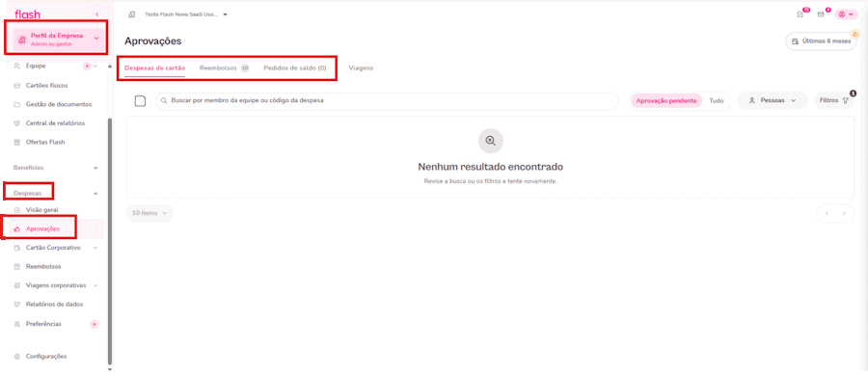Screen dimensions: 868x375
Task: Click the Ofertas Flash store icon
Action: pos(16,142)
